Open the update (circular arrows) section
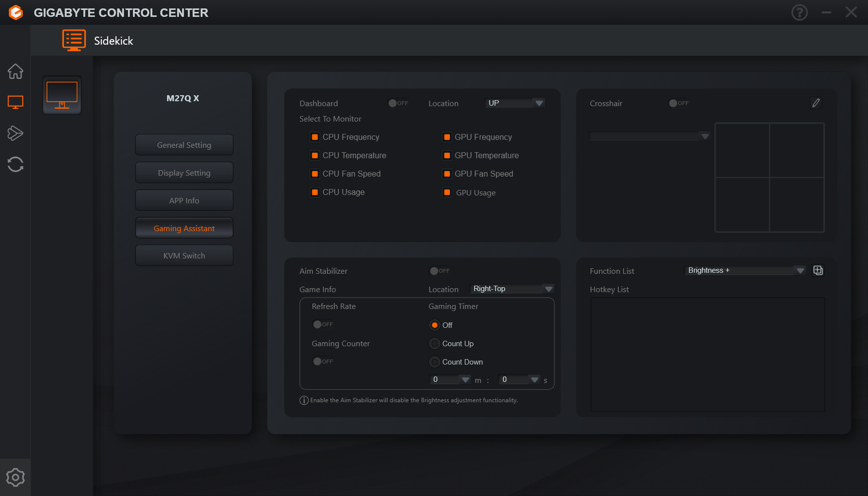Screen dimensions: 868x496 [x=15, y=164]
